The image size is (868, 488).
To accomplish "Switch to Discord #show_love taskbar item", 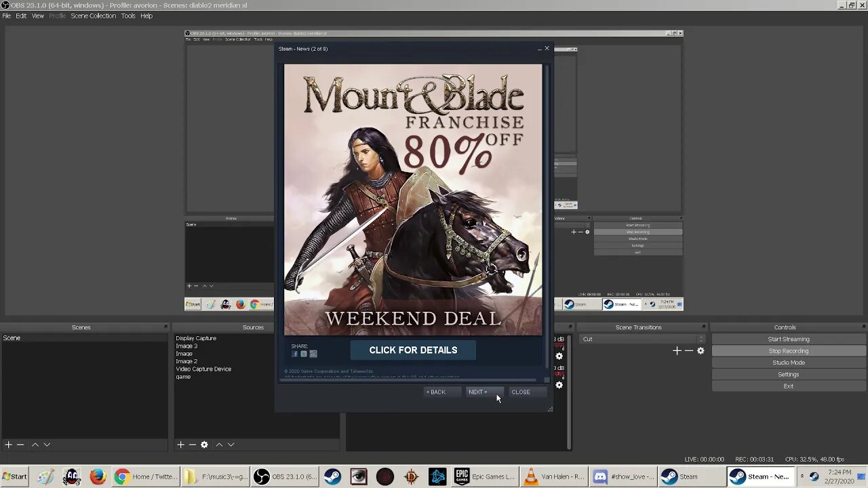I will (623, 476).
